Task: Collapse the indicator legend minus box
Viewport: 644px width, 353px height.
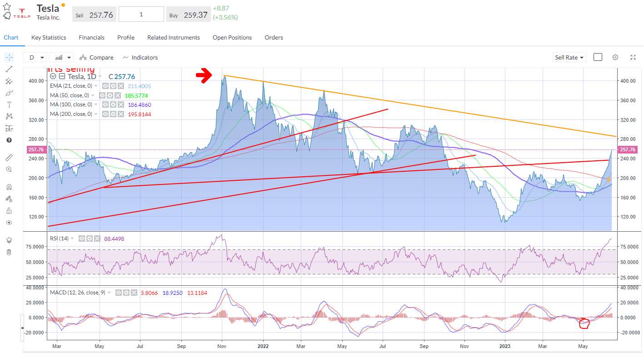Action: pos(62,76)
